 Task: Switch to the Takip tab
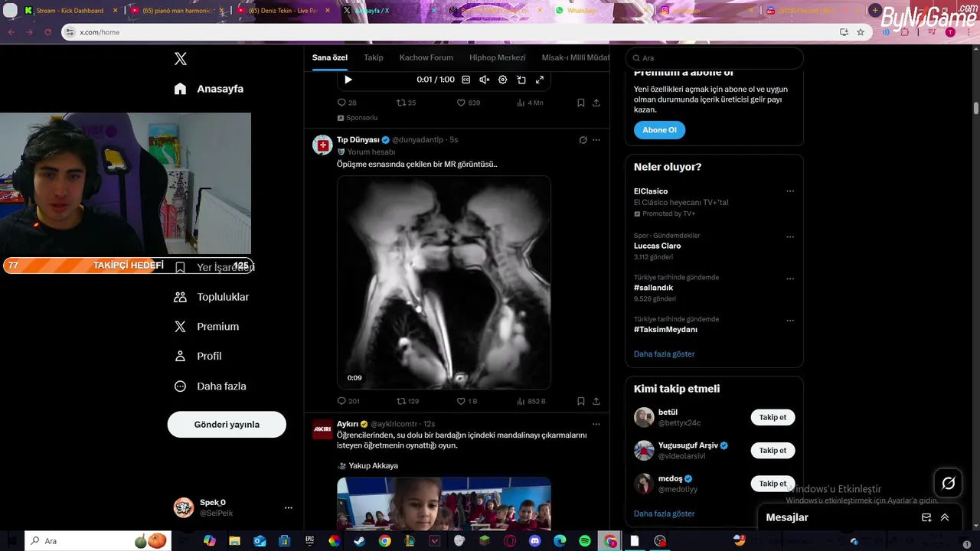pos(374,57)
